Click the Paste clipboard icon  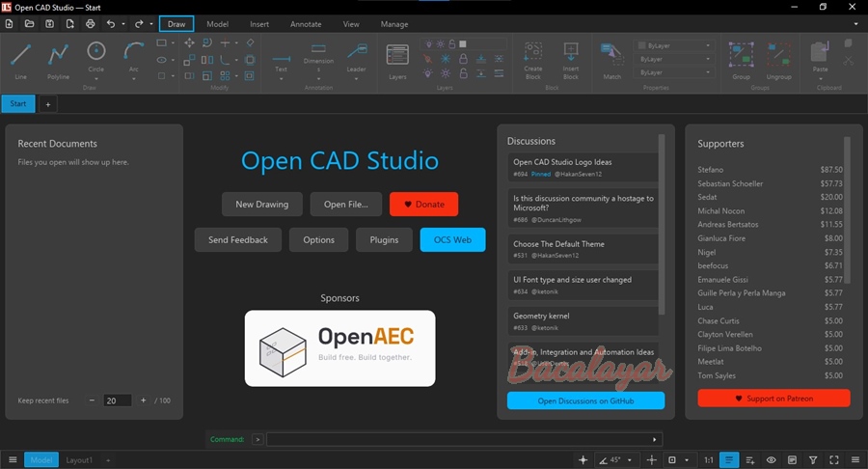[820, 52]
